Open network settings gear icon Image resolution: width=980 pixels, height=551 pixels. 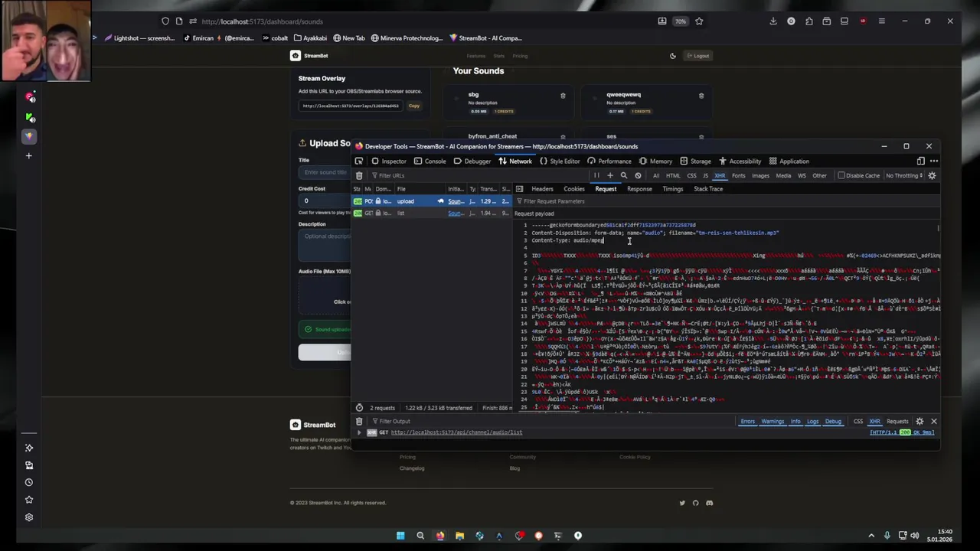pos(932,176)
